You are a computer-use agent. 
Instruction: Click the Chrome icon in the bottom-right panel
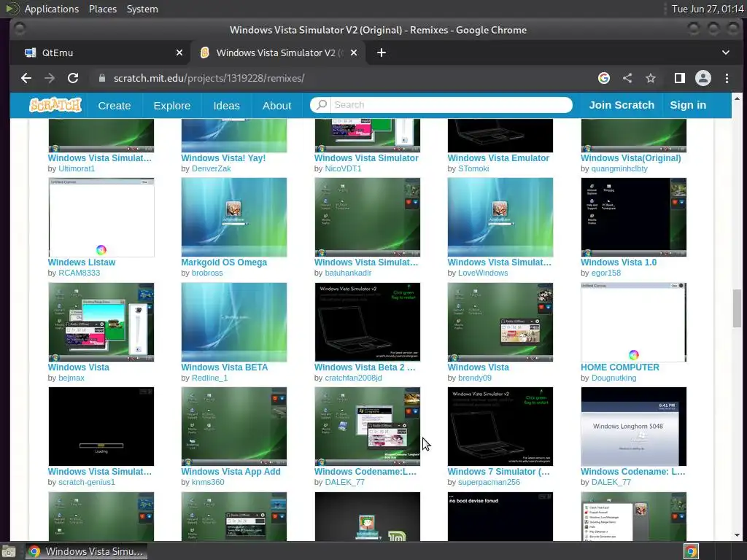tap(692, 551)
